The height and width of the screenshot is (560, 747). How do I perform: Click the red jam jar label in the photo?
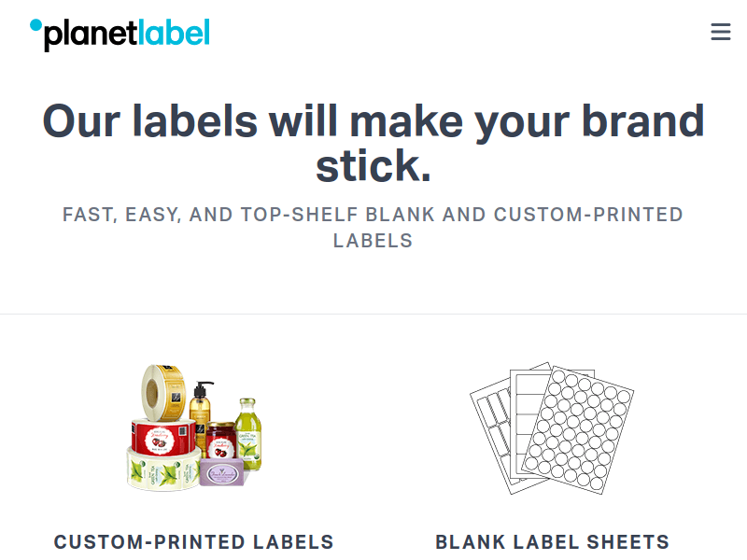221,443
